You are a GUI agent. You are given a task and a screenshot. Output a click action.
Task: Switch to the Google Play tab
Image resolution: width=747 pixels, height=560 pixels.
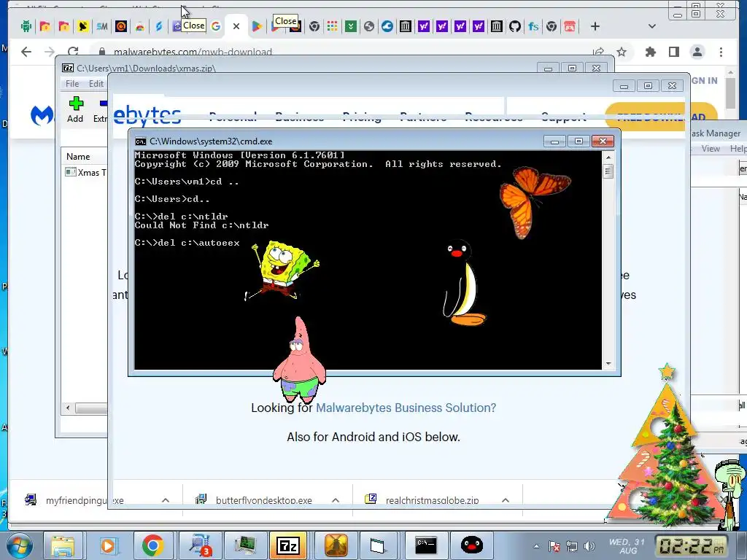[256, 27]
